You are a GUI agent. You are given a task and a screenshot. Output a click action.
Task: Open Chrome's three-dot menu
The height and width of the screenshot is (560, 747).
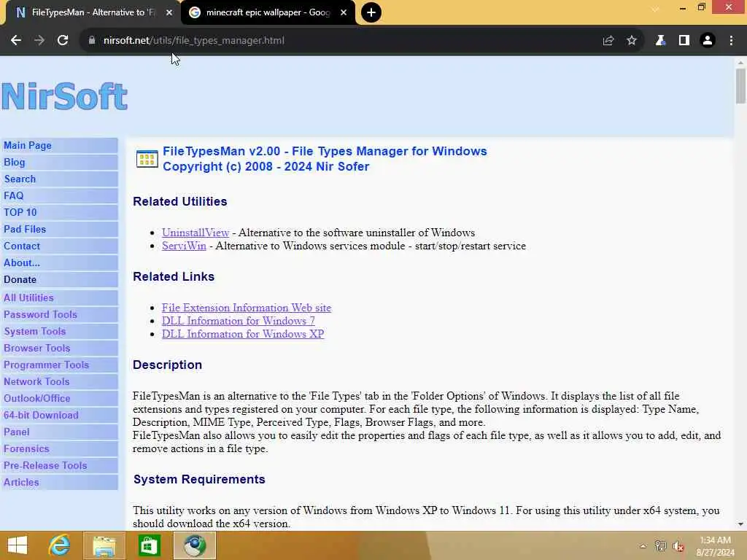point(731,41)
